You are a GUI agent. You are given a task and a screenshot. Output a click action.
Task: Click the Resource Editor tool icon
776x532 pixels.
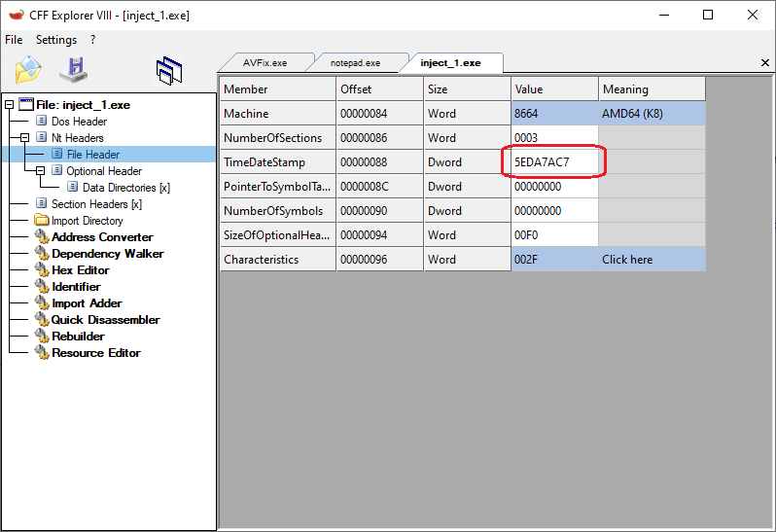(42, 353)
